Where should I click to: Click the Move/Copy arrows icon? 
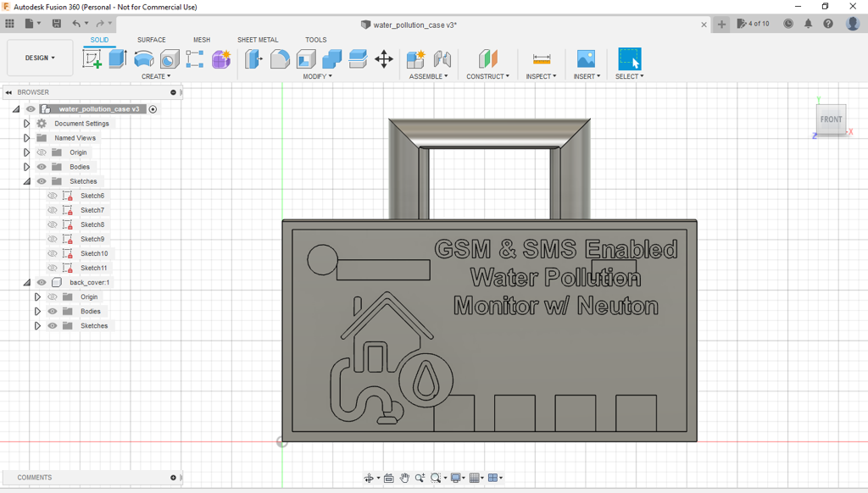(384, 58)
